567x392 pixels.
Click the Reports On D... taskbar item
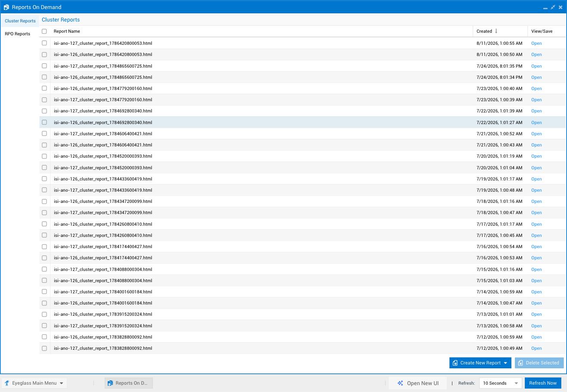(129, 383)
